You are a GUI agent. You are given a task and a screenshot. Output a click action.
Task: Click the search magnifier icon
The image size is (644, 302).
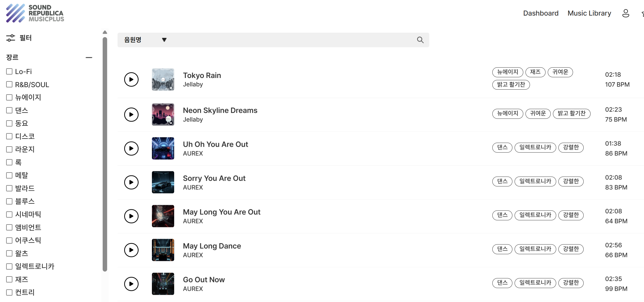click(420, 40)
